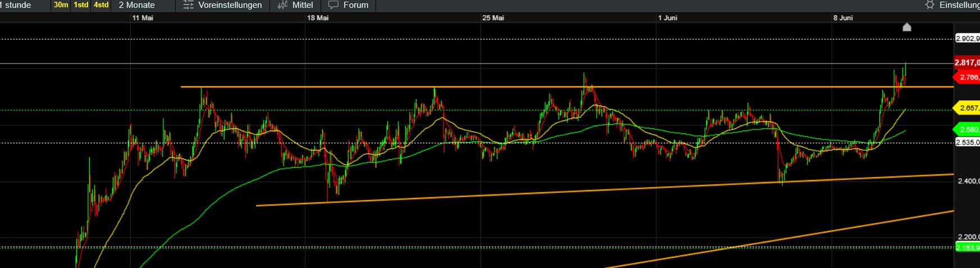The height and width of the screenshot is (268, 980).
Task: Click the white 2.902,9 level label
Action: coord(968,39)
